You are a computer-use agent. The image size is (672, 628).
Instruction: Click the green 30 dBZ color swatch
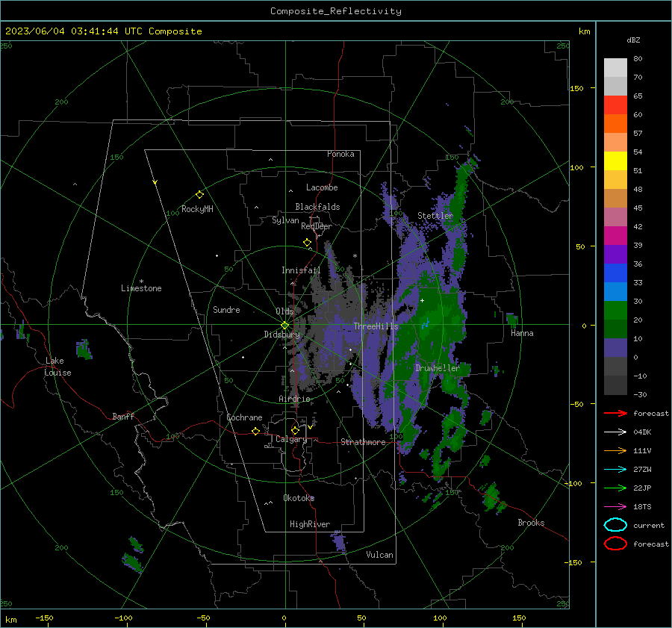(x=615, y=311)
